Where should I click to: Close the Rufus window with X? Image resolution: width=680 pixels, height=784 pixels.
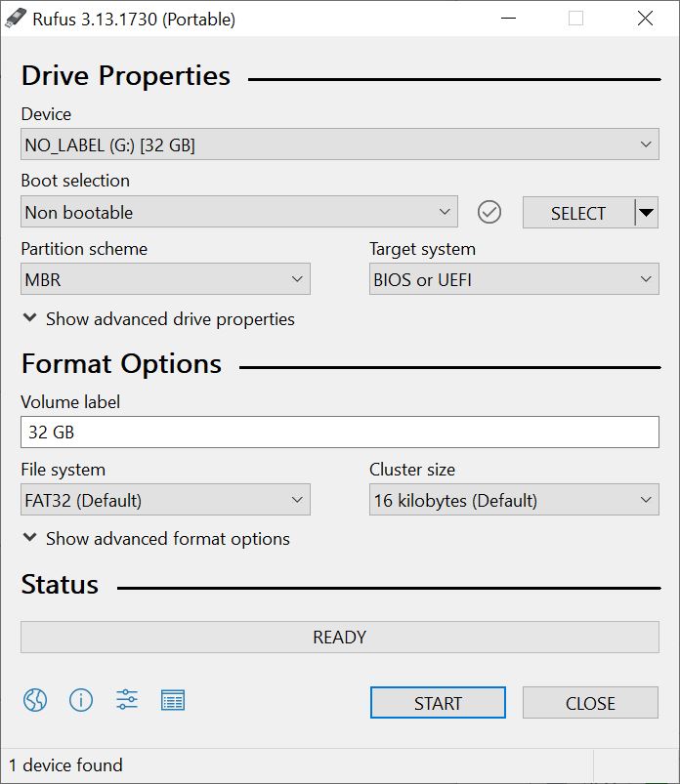(645, 19)
